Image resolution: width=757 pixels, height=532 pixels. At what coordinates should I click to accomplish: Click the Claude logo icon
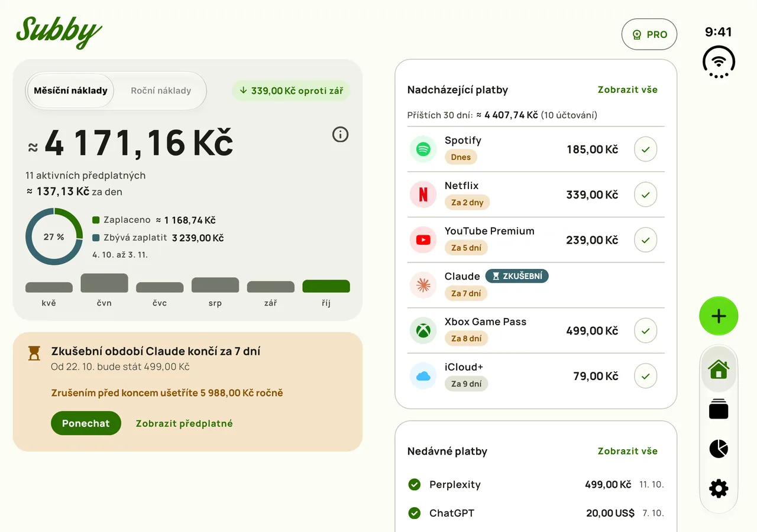click(423, 285)
